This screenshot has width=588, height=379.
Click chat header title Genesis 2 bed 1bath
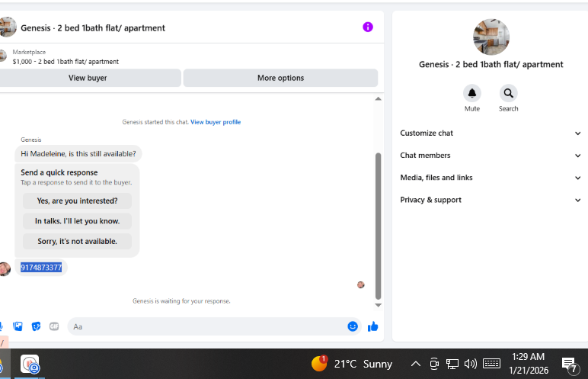[93, 27]
